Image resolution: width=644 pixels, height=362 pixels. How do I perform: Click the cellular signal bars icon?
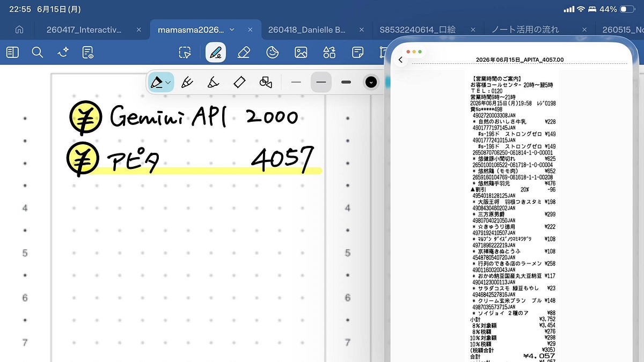tap(569, 9)
